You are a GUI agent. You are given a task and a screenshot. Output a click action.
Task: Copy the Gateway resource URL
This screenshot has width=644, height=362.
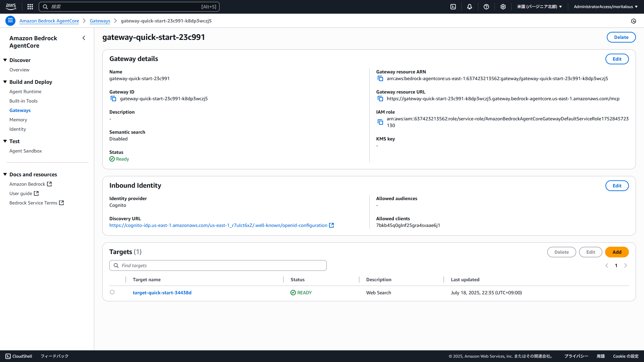coord(380,99)
